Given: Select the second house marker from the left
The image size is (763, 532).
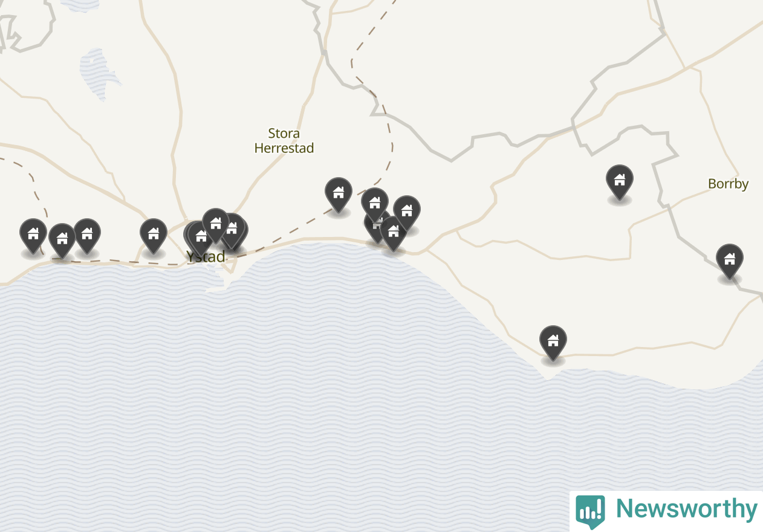Looking at the screenshot, I should 62,238.
